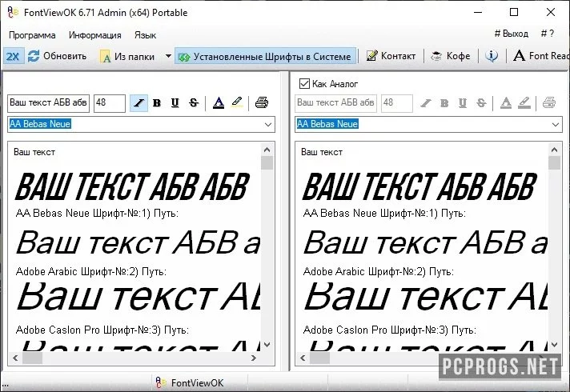Select Adobe Arabic Шрифт-№:2 label in left panel
Screen dimensions: 570x392
click(91, 271)
